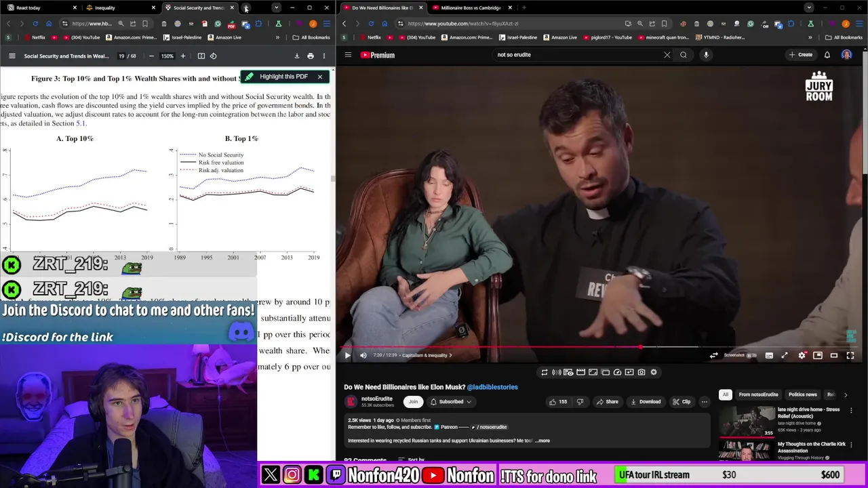868x488 pixels.
Task: Dislike the YouTube video
Action: 580,401
